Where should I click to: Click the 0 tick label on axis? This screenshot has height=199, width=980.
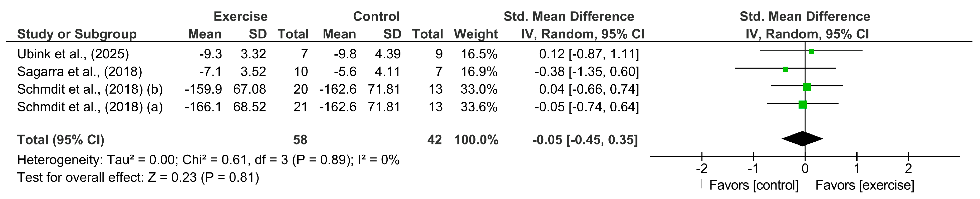(805, 168)
